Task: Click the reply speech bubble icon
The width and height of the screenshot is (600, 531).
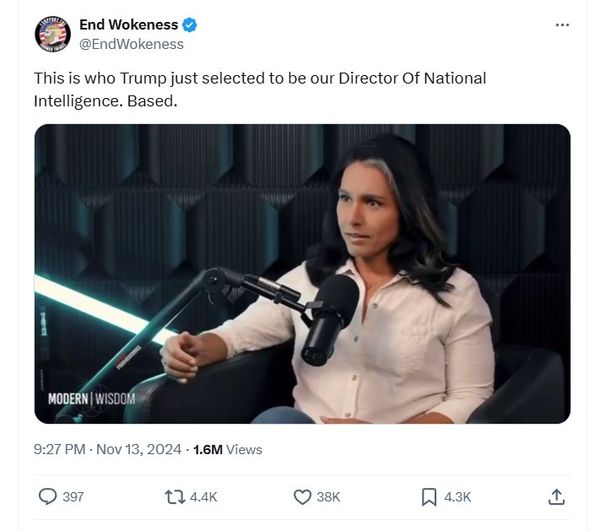Action: (x=48, y=497)
